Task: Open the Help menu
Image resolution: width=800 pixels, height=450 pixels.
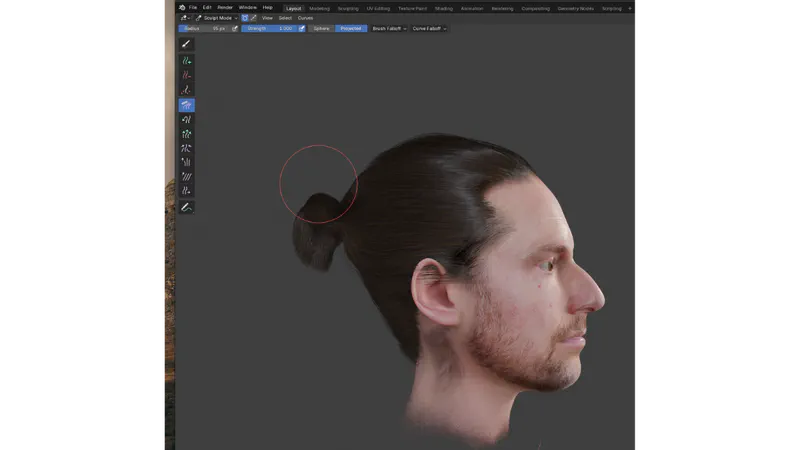Action: coord(267,8)
